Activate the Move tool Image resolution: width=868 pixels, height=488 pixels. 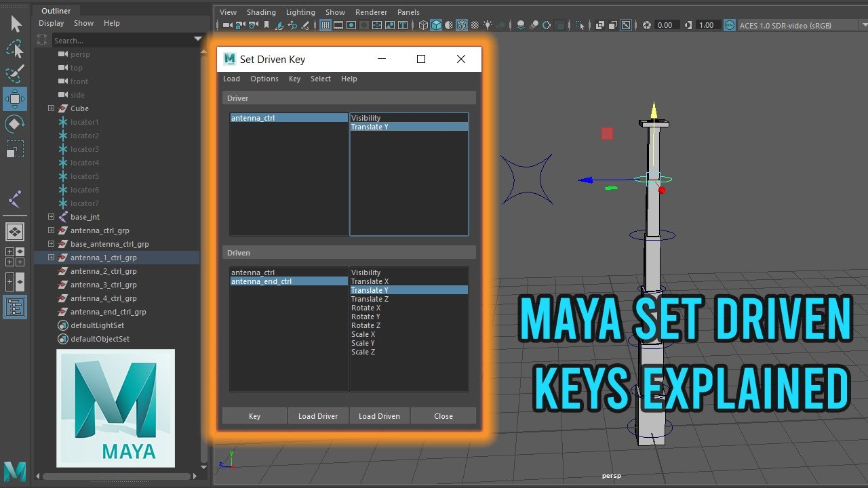pos(15,99)
